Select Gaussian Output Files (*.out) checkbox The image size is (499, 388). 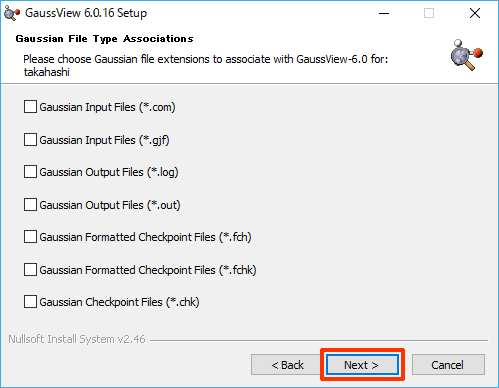tap(30, 205)
